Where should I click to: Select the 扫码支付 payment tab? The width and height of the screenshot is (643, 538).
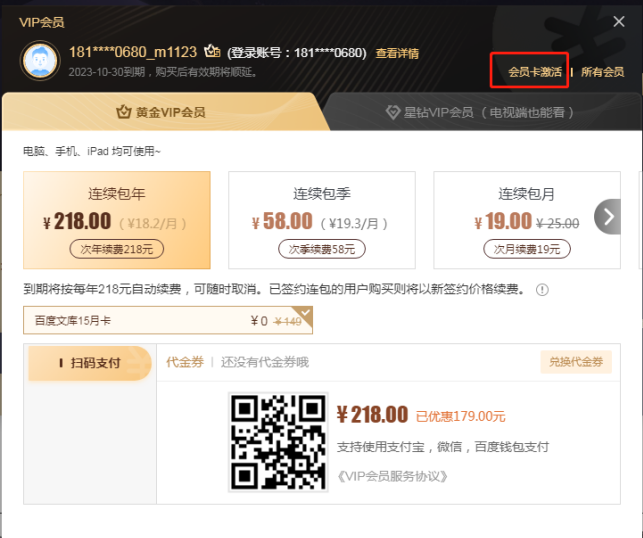pos(90,363)
